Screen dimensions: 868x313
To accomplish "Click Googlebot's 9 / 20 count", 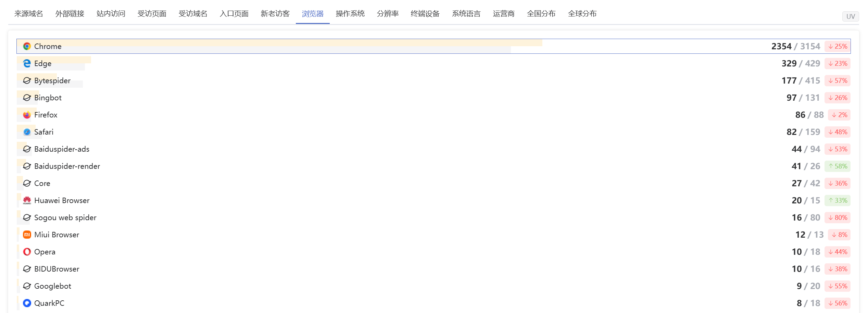I will click(x=808, y=286).
